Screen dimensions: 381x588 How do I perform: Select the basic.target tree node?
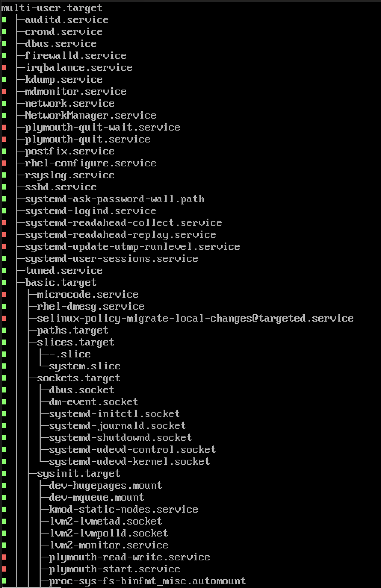(x=61, y=282)
